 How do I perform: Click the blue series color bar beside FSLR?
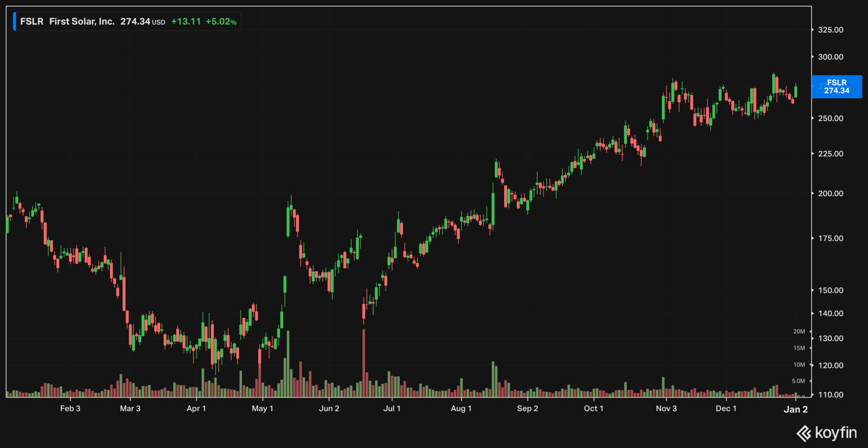[x=14, y=22]
